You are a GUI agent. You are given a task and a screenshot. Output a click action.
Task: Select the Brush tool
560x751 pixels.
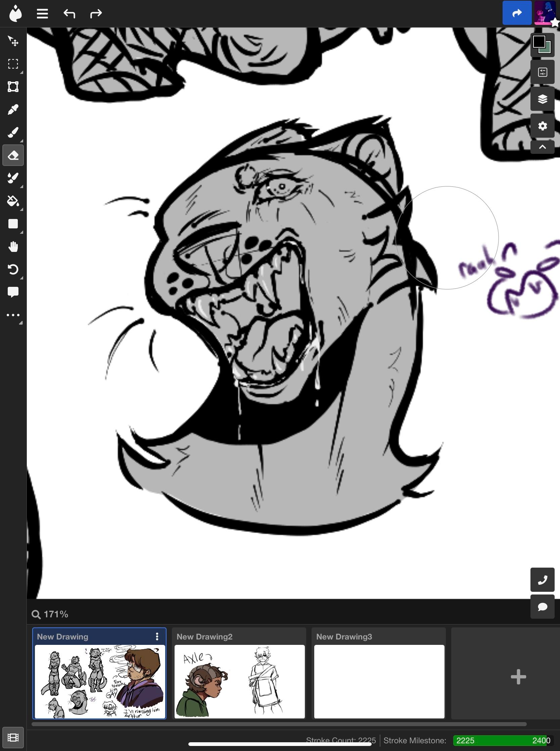(13, 132)
